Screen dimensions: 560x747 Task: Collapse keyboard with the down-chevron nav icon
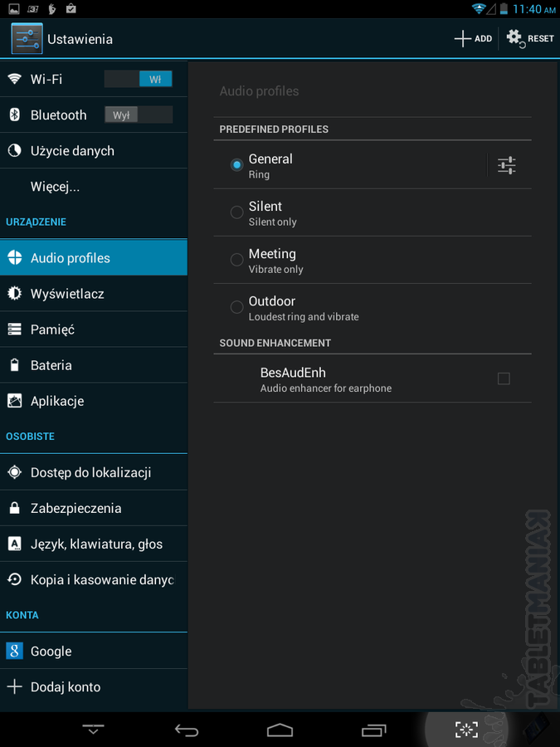tap(93, 730)
